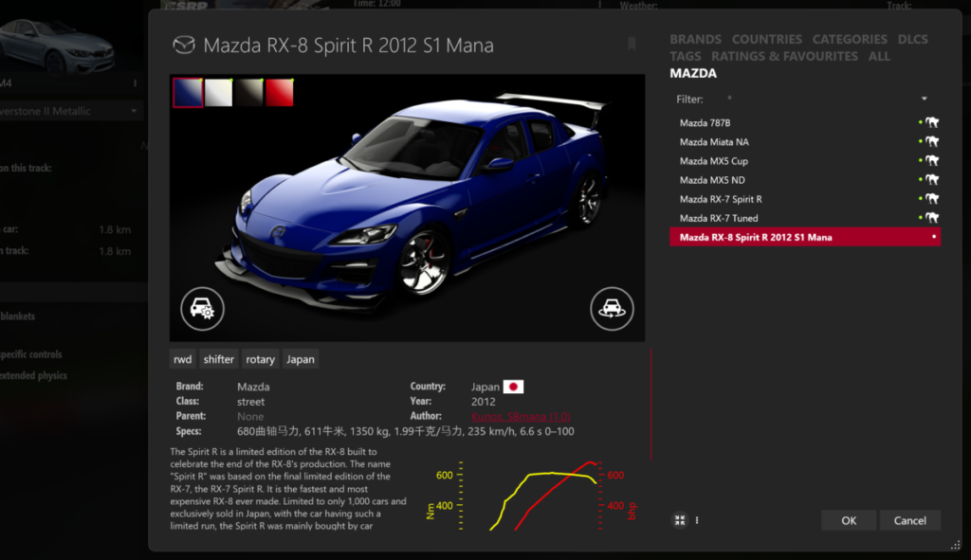The height and width of the screenshot is (560, 971).
Task: Click the Japan tag
Action: click(301, 359)
